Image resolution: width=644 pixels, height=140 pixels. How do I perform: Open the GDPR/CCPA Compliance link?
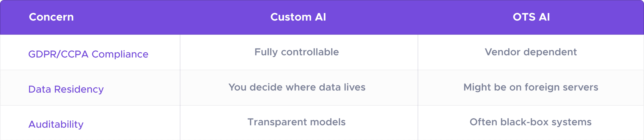pyautogui.click(x=88, y=54)
